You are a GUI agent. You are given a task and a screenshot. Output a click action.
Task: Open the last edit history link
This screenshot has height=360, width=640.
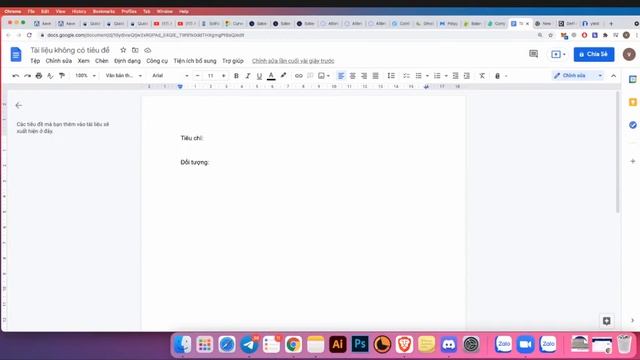point(293,61)
